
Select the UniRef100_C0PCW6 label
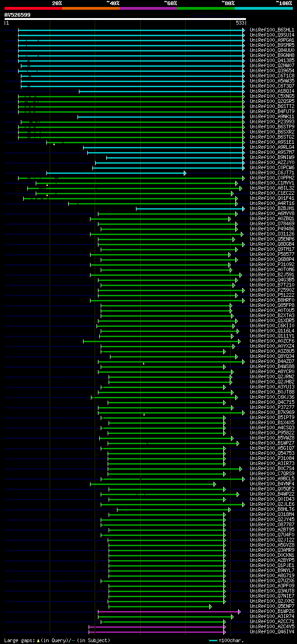point(272,168)
